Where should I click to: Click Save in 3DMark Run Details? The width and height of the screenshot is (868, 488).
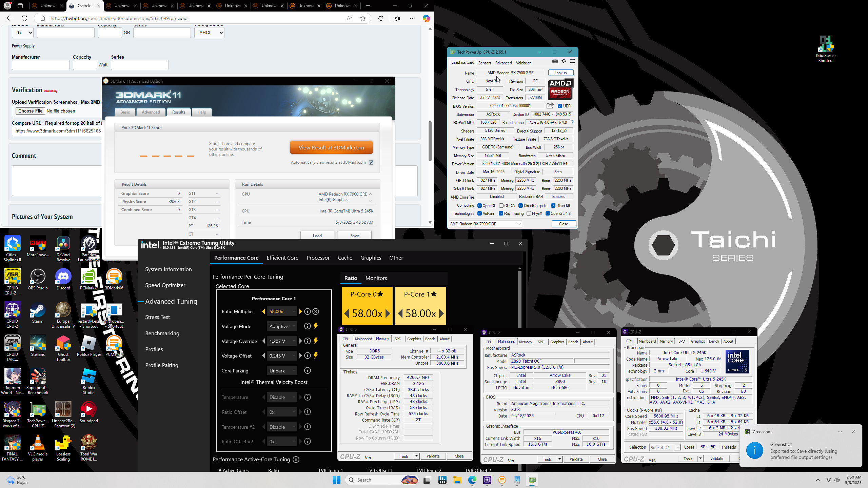point(354,236)
